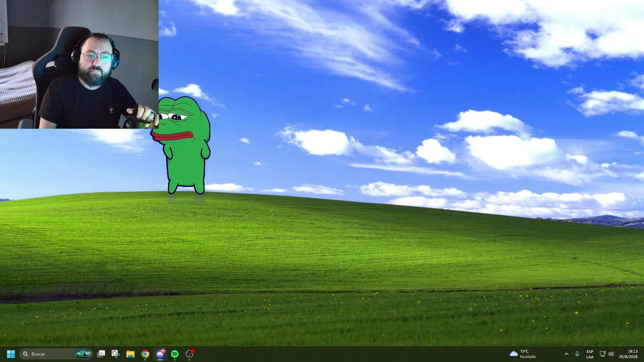Open the ESP LAA language switcher
The height and width of the screenshot is (362, 644).
click(590, 354)
